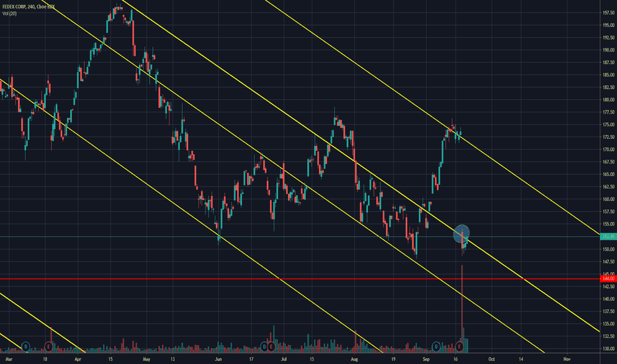The height and width of the screenshot is (364, 617).
Task: Click the 190.00 price axis label
Action: pos(608,50)
